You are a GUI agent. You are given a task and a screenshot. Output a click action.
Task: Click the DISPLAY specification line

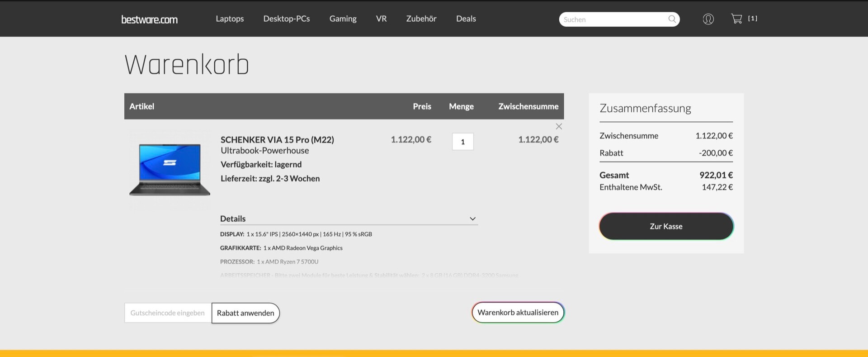coord(296,234)
